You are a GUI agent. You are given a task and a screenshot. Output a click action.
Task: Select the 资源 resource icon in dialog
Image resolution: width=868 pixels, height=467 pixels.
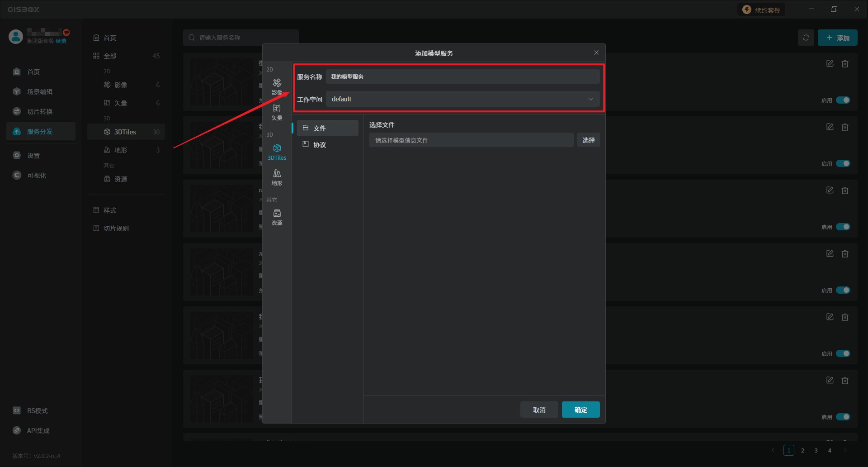coord(277,217)
